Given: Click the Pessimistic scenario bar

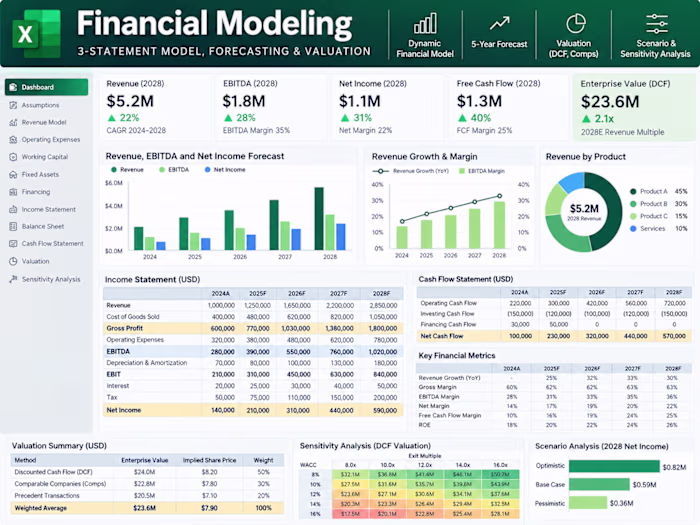Looking at the screenshot, I should point(588,503).
